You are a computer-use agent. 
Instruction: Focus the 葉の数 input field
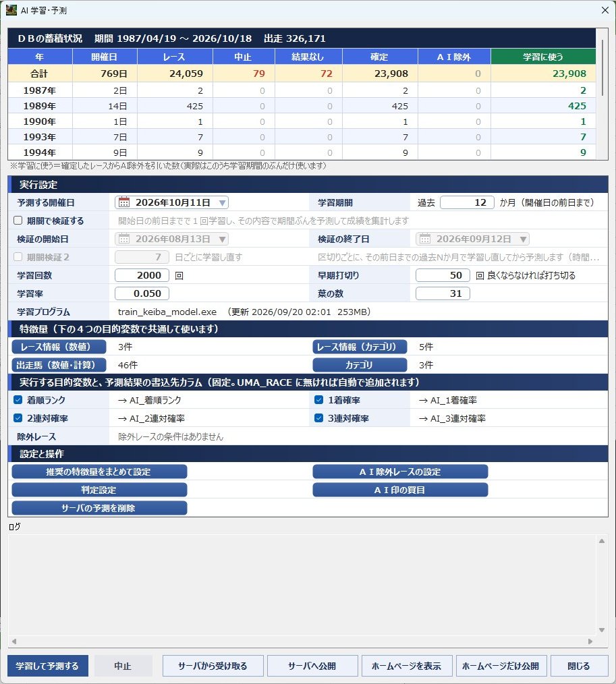pyautogui.click(x=443, y=293)
